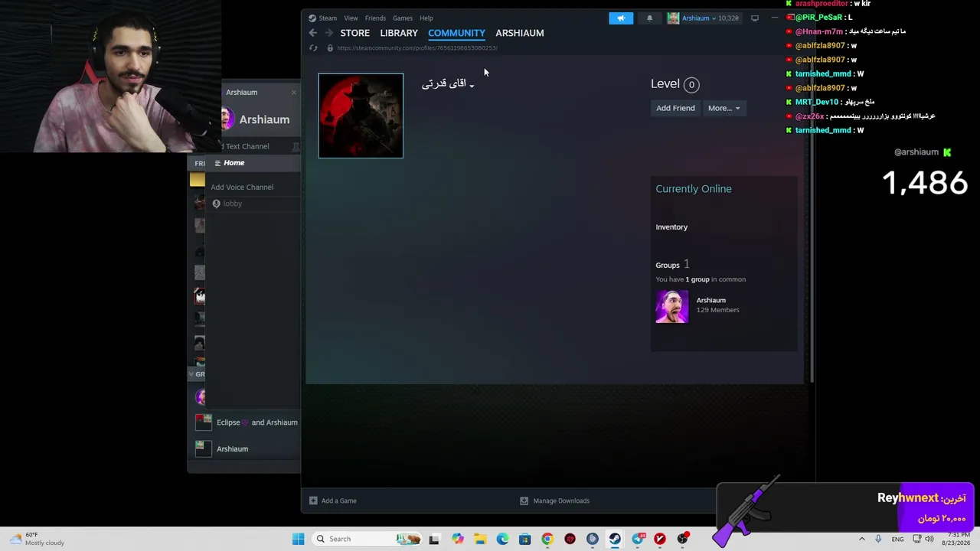Open the Help menu in Steam
980x551 pixels.
426,18
